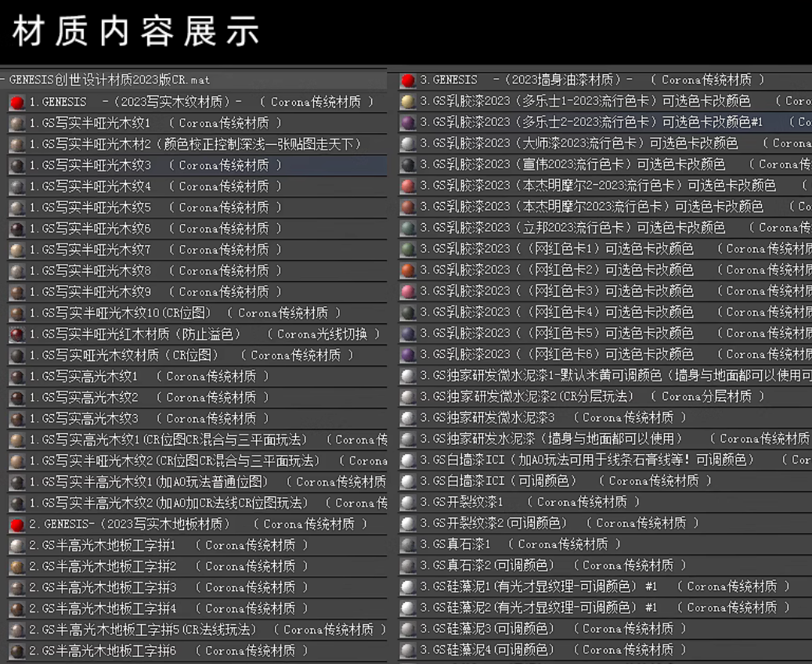Click the sphere icon of GS写实半哑光木纹3
The width and height of the screenshot is (812, 664).
tap(17, 166)
